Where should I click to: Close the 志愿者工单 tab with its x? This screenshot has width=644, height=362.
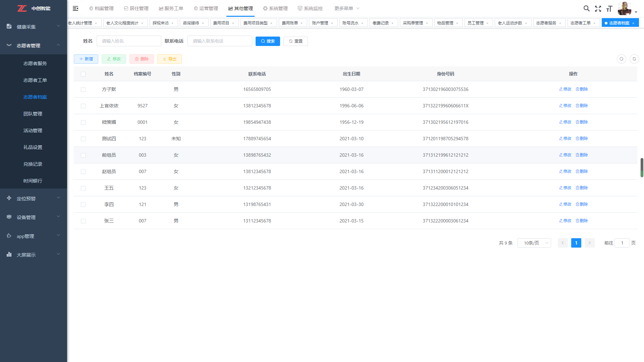point(594,23)
